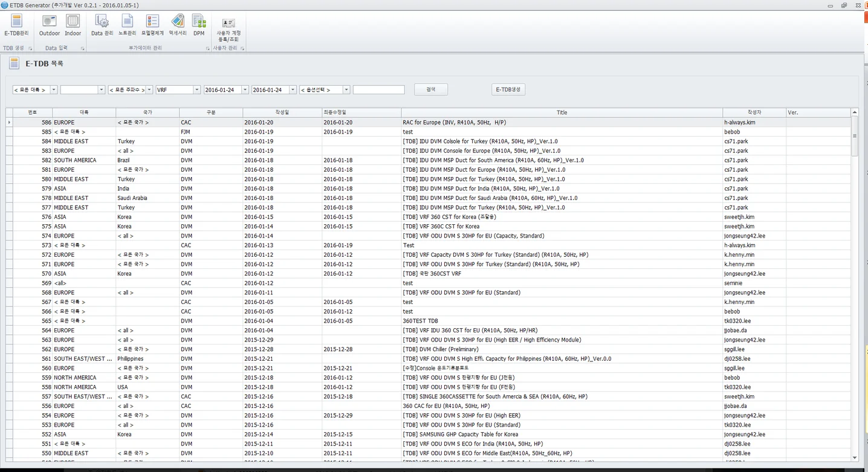Open the 액세서리 tag icon
This screenshot has height=472, width=868.
(x=178, y=25)
